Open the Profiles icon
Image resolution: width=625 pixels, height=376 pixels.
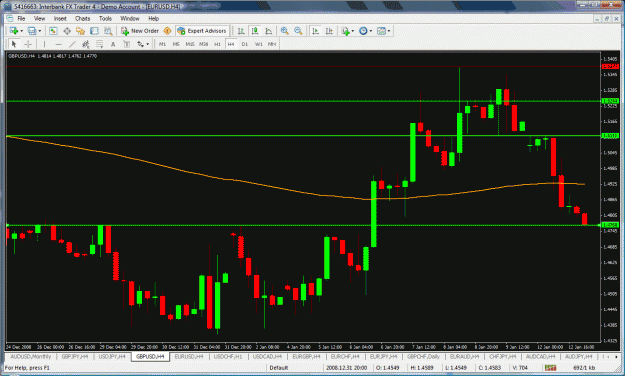point(32,31)
